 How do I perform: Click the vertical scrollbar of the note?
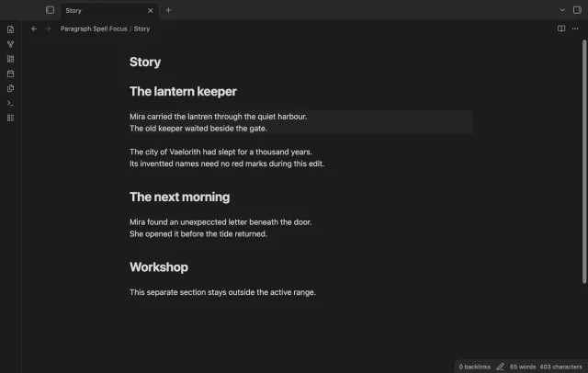[584, 161]
